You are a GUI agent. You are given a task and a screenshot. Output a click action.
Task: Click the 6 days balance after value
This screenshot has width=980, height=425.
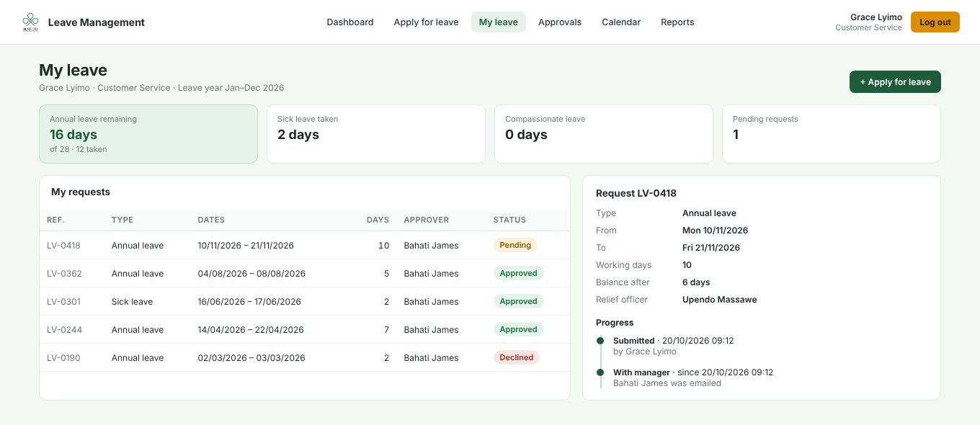tap(696, 282)
